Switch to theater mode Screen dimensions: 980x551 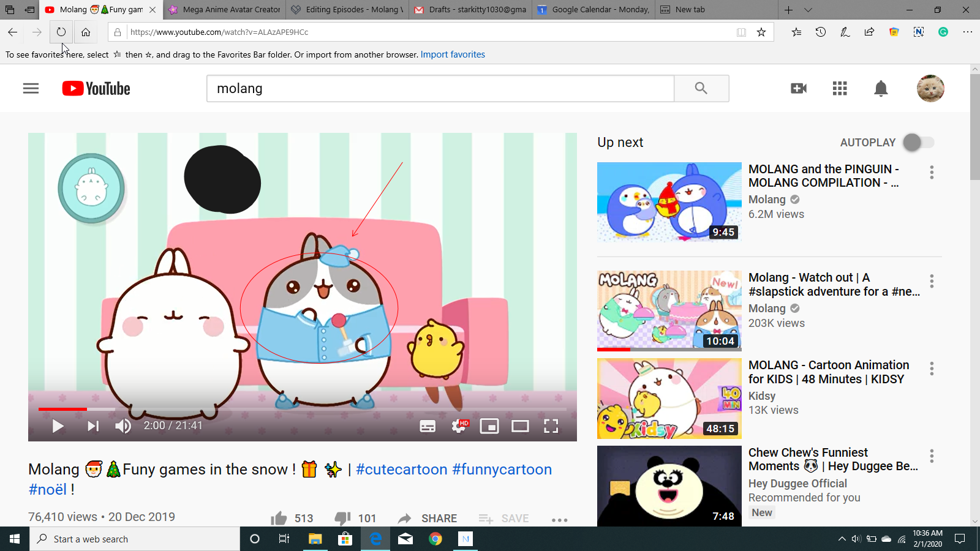click(520, 426)
